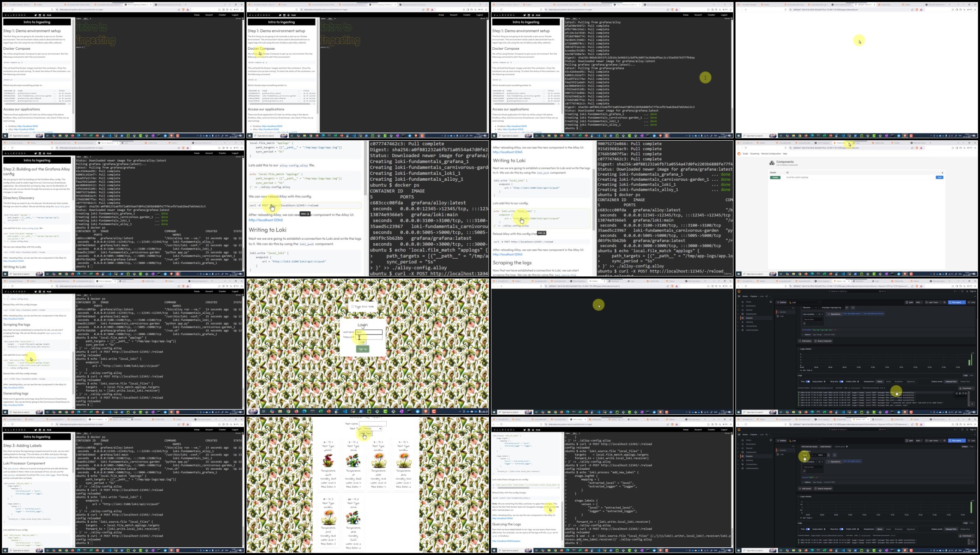Open Graph menu in Alloy Components frame

(x=746, y=154)
